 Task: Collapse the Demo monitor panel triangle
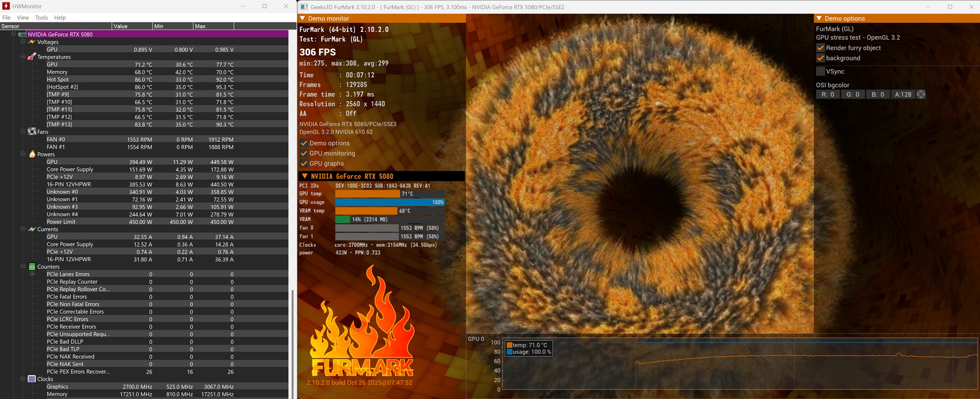click(x=303, y=18)
